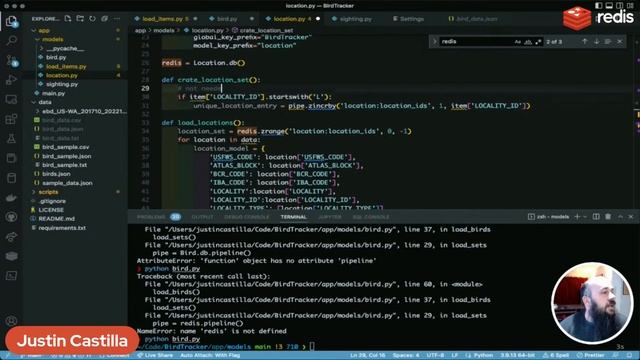Toggle Match Whole Word in find widget
640x360 pixels.
pyautogui.click(x=528, y=42)
